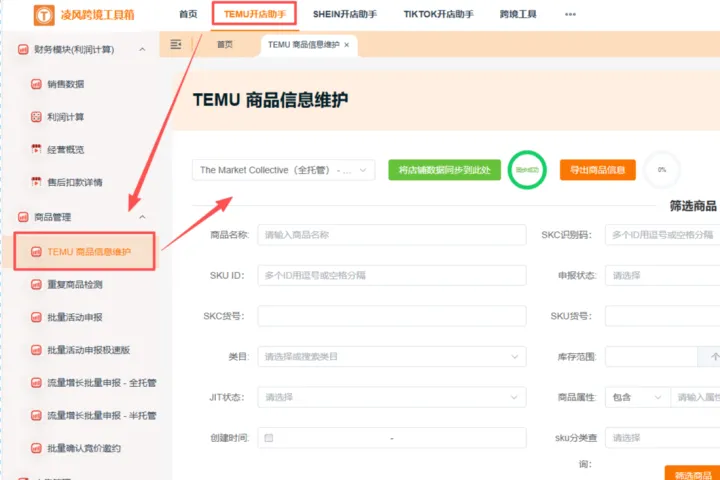
Task: Click the 批量活动申报 icon
Action: click(x=36, y=317)
